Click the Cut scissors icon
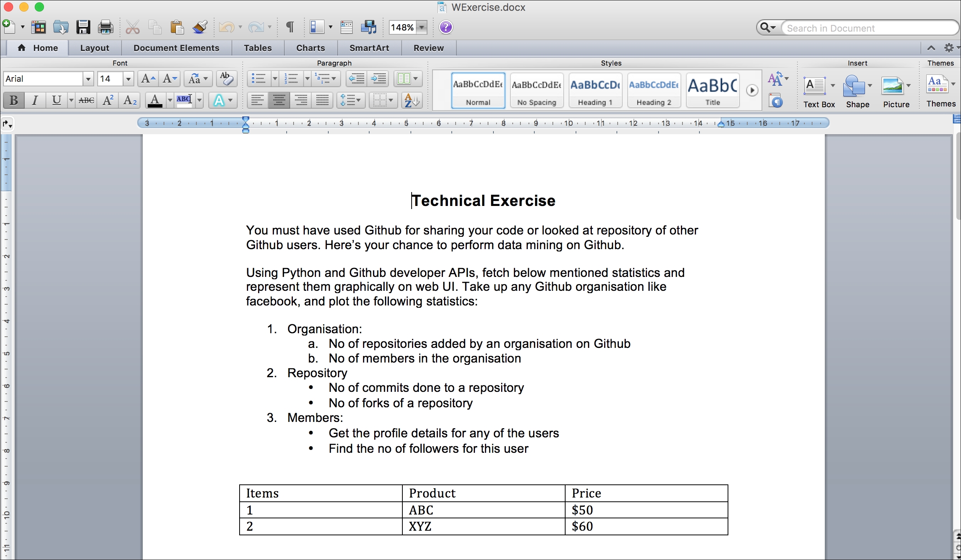 point(133,27)
